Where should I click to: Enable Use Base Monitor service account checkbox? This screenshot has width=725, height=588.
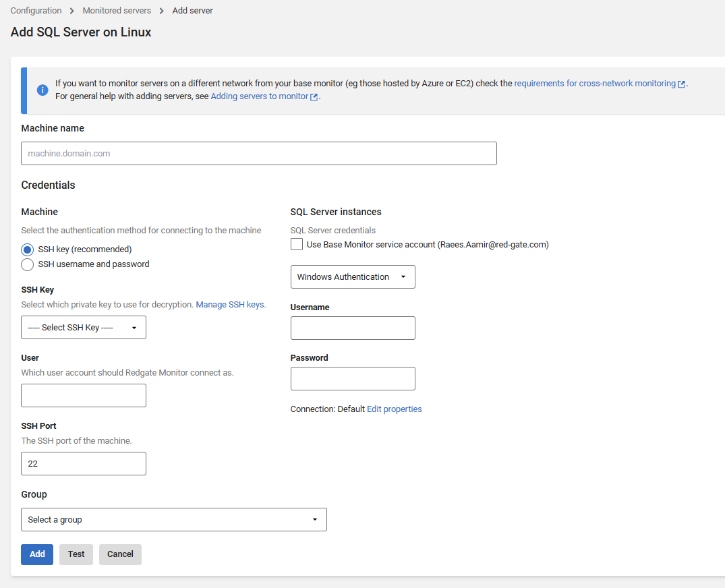point(297,245)
